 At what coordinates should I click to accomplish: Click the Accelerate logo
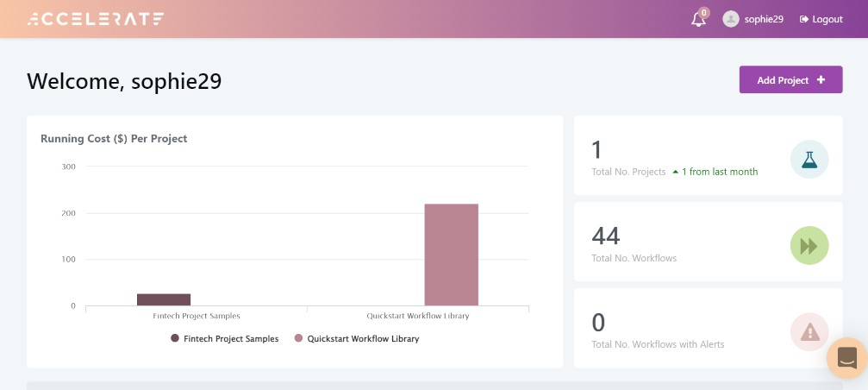96,19
